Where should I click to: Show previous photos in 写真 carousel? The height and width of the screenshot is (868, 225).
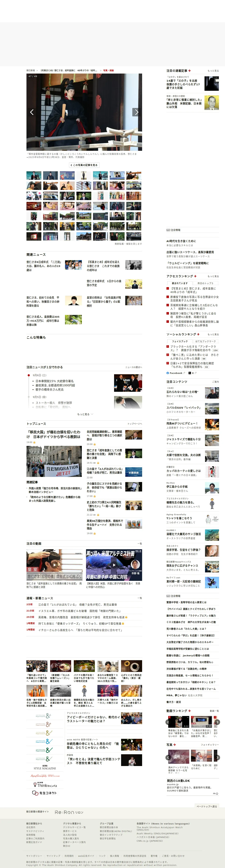[x=168, y=757]
